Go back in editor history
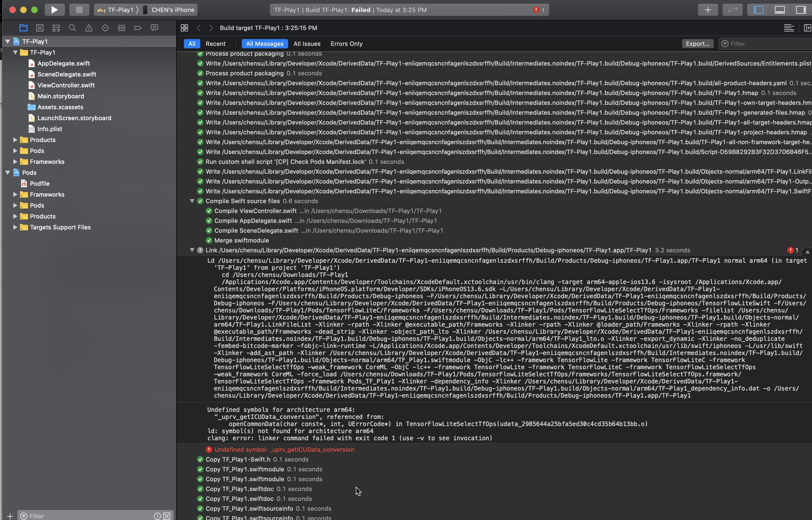812x520 pixels. click(x=199, y=28)
